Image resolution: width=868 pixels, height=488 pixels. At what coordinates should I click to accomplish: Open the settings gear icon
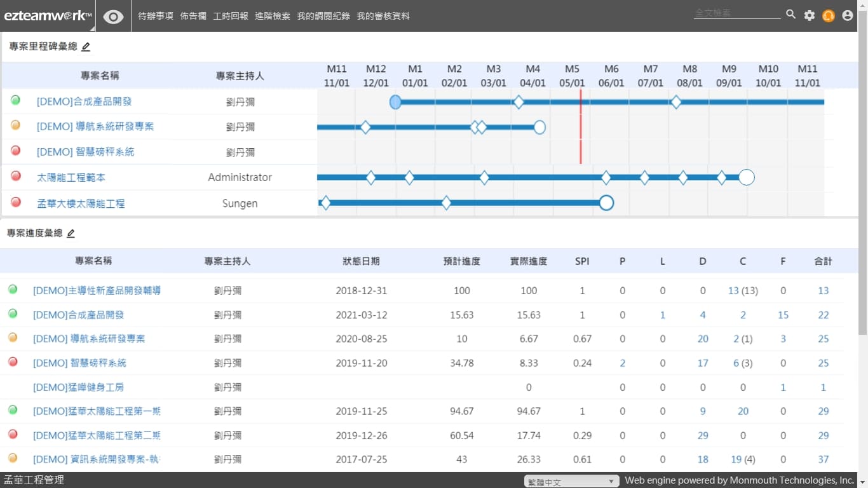[809, 16]
